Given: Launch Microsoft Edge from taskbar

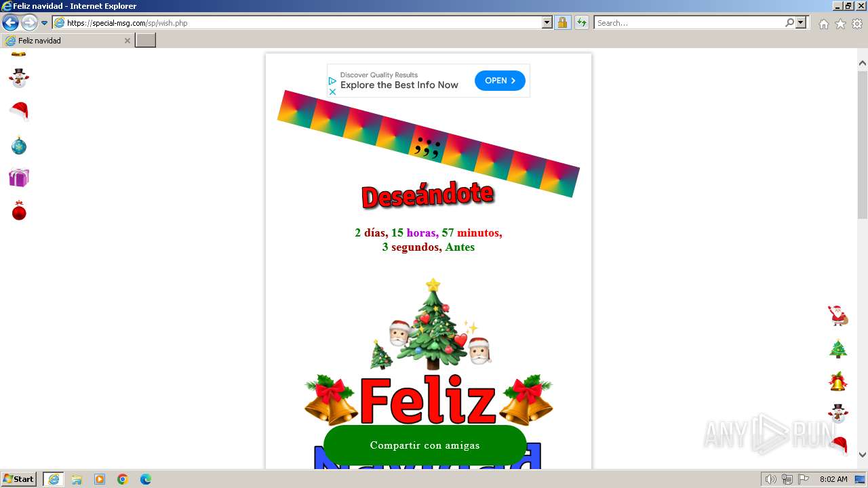Looking at the screenshot, I should 146,479.
